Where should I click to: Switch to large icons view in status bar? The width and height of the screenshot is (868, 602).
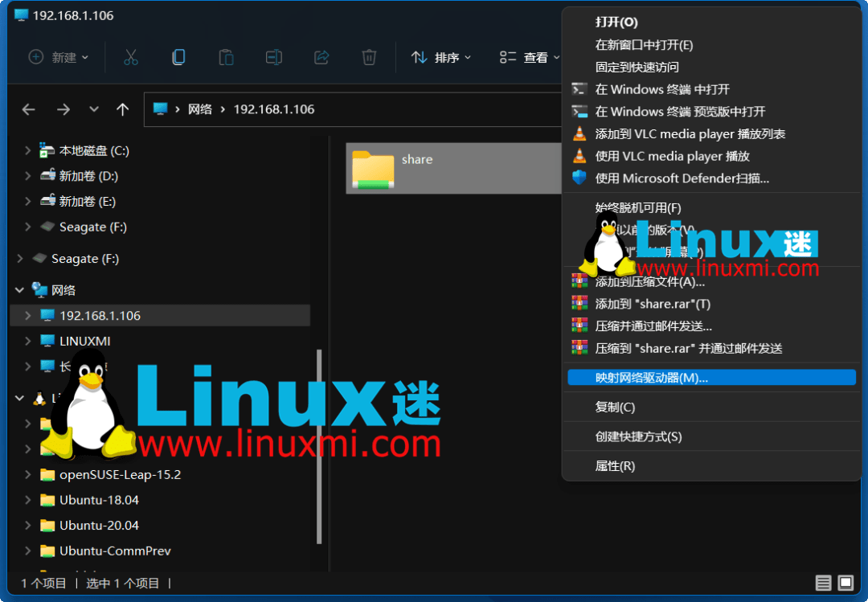(x=845, y=583)
